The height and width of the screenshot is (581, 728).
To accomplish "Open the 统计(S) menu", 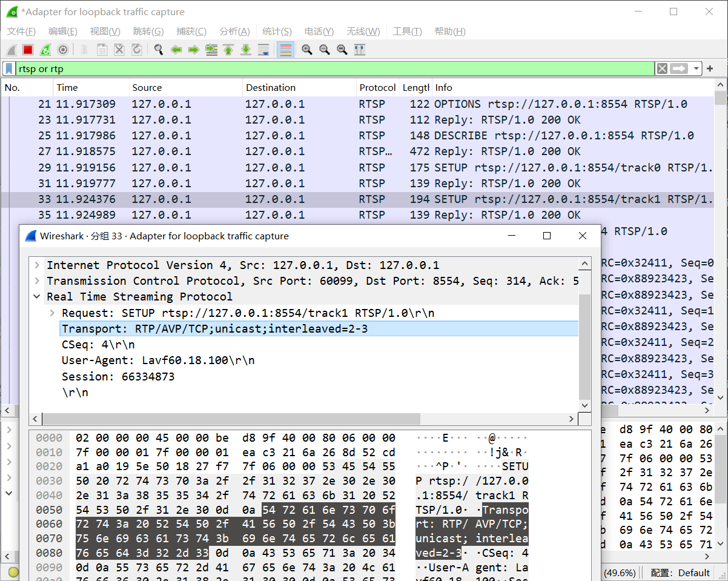I will (x=277, y=32).
